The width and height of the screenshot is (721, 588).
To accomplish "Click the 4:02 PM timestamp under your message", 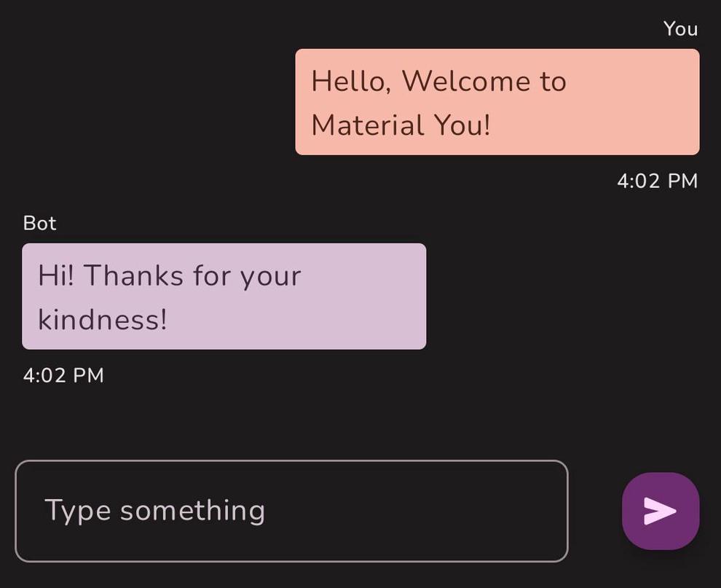I will pyautogui.click(x=658, y=181).
